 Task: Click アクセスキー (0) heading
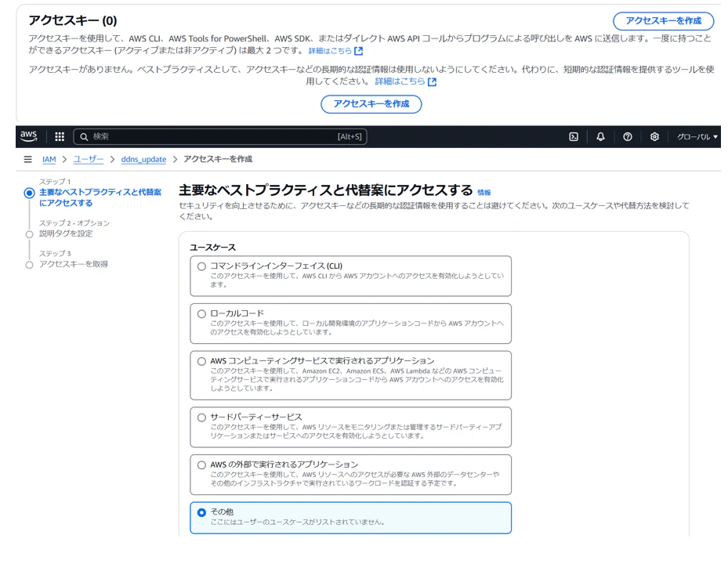click(72, 20)
